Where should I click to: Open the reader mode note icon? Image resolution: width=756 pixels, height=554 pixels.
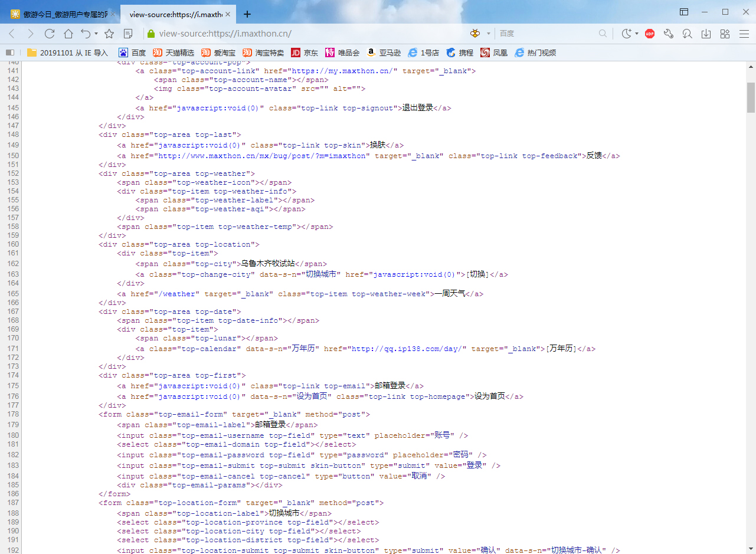click(x=128, y=34)
